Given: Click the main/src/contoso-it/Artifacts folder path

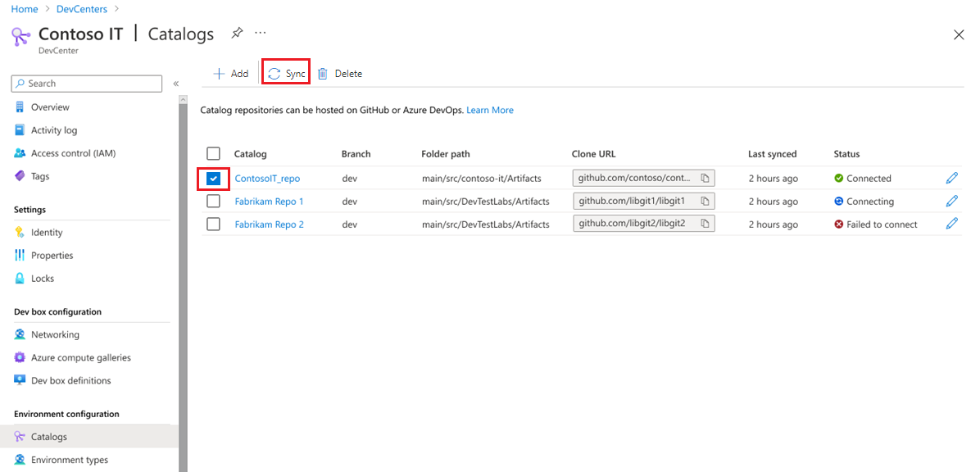Looking at the screenshot, I should click(x=481, y=178).
